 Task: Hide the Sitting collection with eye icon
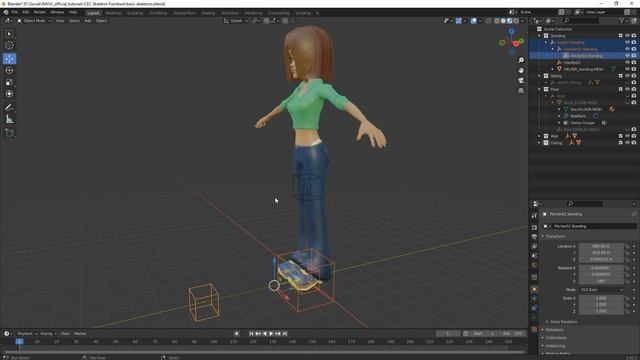click(x=627, y=76)
